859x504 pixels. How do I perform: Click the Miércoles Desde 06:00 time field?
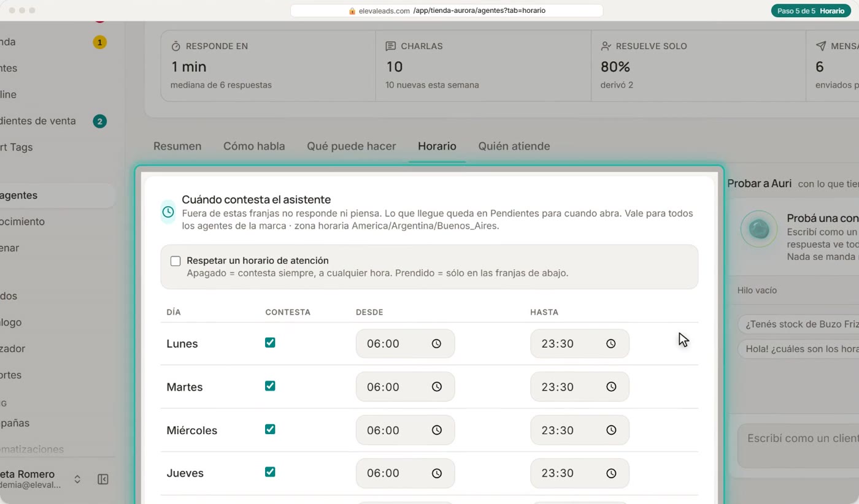coord(405,430)
